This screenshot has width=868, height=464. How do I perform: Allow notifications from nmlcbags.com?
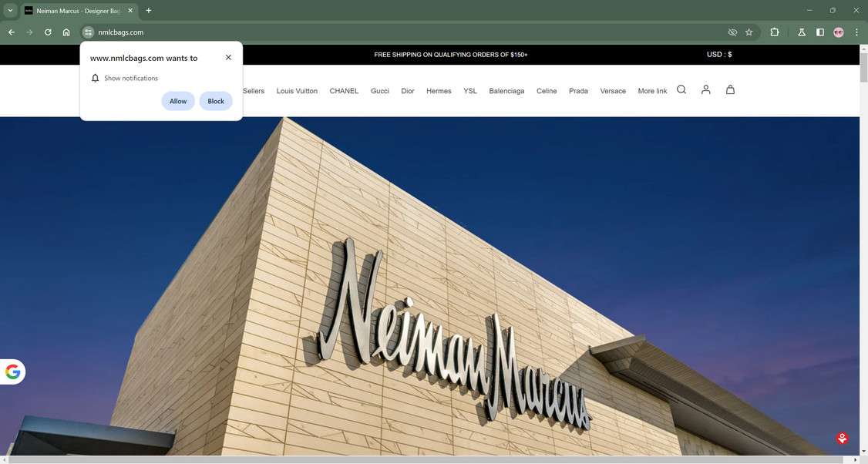pos(178,101)
